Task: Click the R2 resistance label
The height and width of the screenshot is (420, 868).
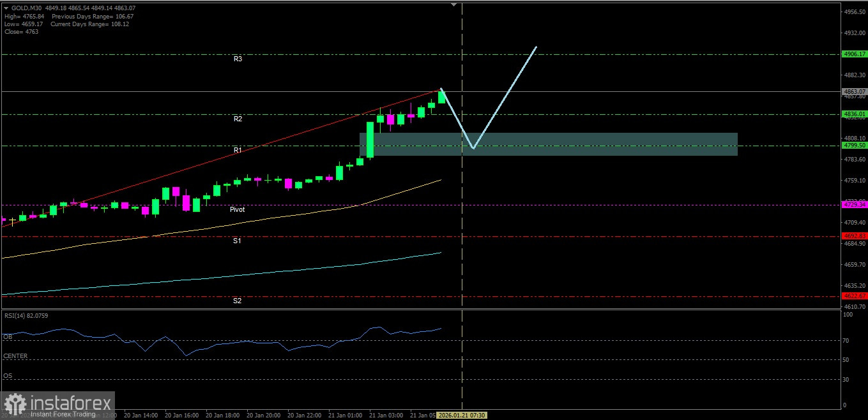Action: (x=238, y=119)
